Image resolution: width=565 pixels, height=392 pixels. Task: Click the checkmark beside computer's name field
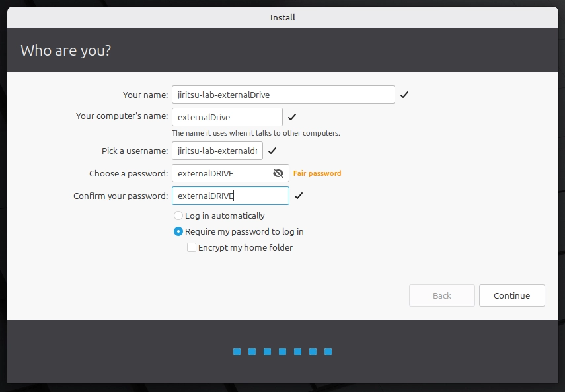(x=292, y=116)
